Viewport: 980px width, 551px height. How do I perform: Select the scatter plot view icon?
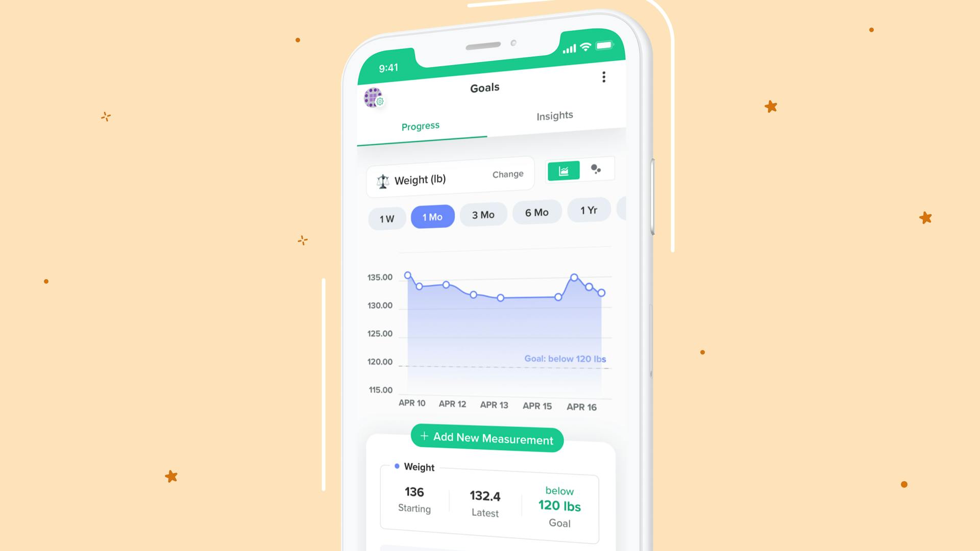(x=595, y=169)
